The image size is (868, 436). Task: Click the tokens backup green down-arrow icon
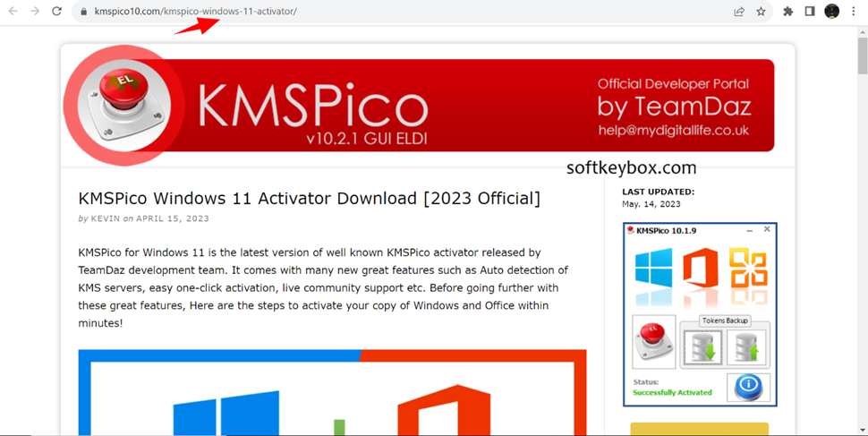click(x=702, y=348)
